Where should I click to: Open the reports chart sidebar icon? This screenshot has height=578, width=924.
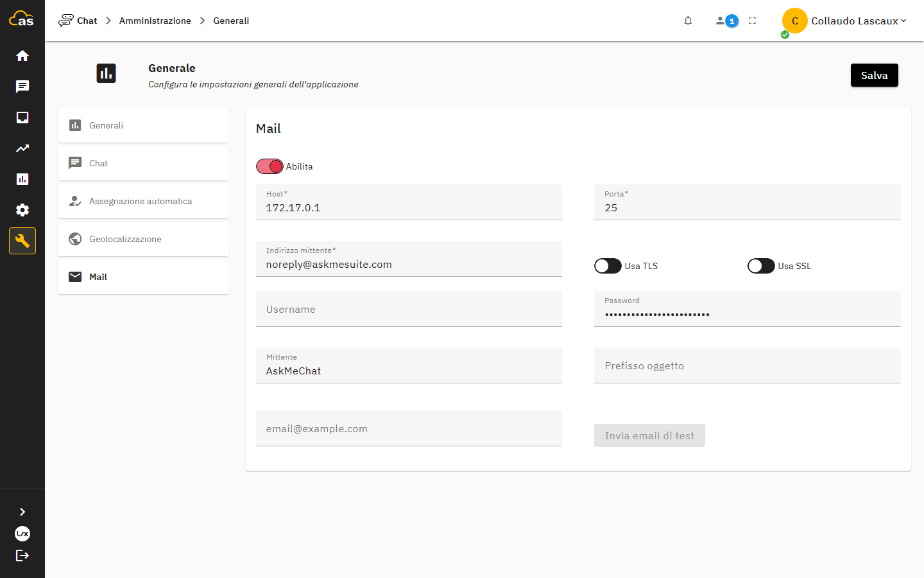(x=22, y=179)
